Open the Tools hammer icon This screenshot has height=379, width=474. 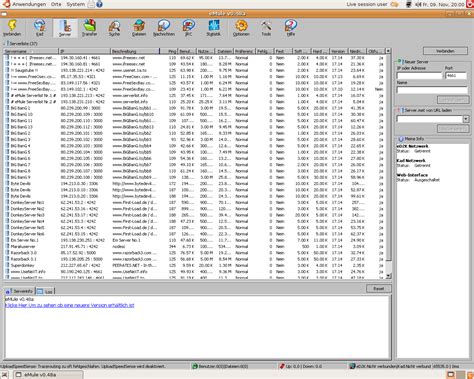[x=266, y=28]
